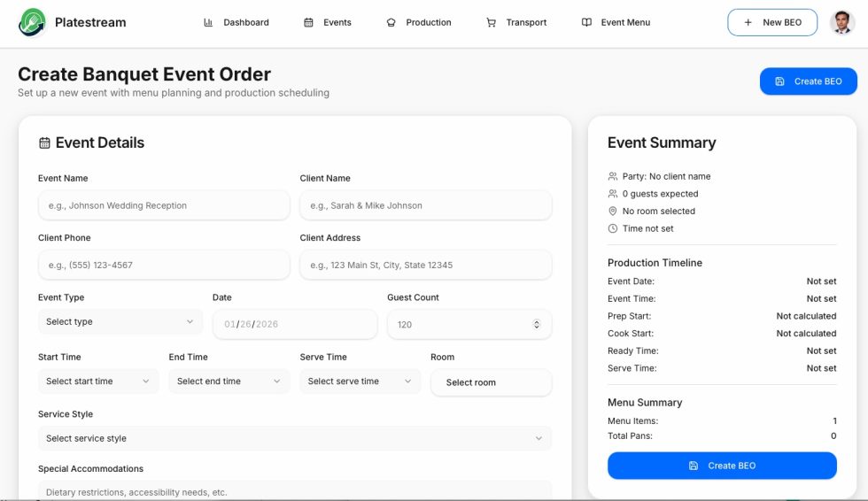Click the Event Summary heading
The image size is (868, 501).
click(662, 143)
